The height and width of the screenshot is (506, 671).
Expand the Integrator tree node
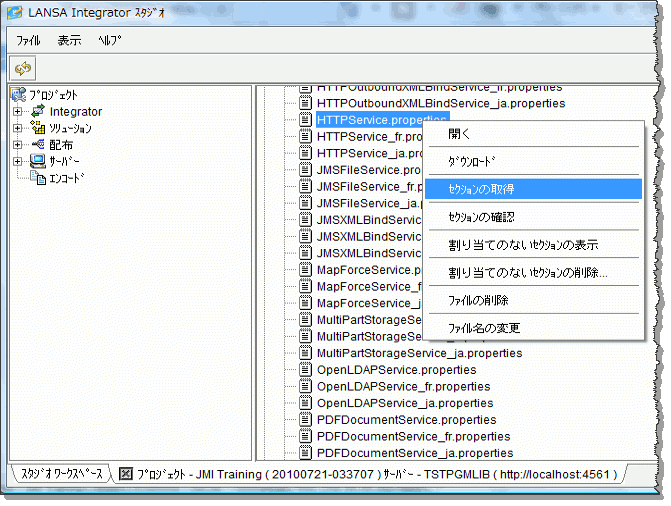(x=18, y=111)
